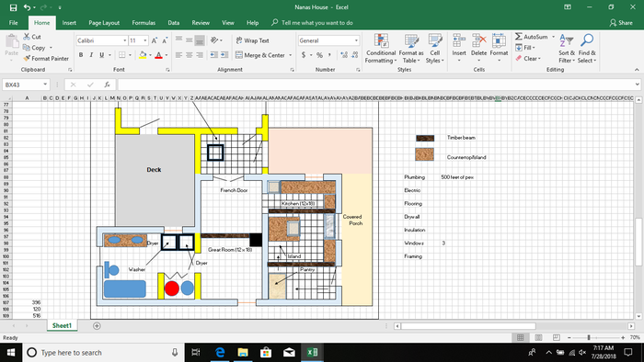
Task: Open Format as Table
Action: pyautogui.click(x=411, y=49)
